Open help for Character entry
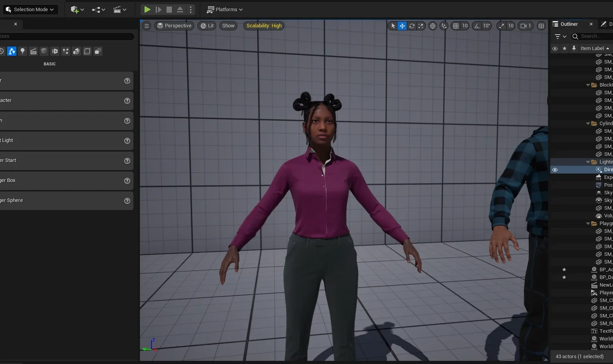This screenshot has height=364, width=613. point(127,101)
